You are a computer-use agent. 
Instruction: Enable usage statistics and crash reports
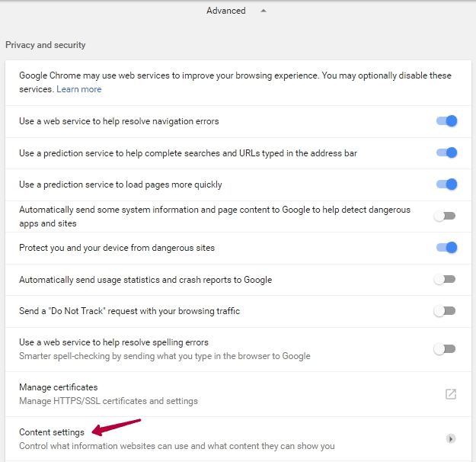[x=445, y=279]
